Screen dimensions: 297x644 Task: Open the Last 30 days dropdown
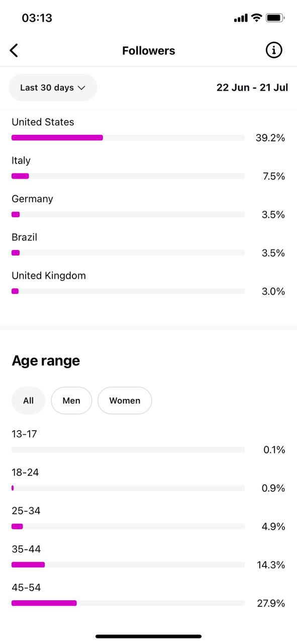pos(53,88)
